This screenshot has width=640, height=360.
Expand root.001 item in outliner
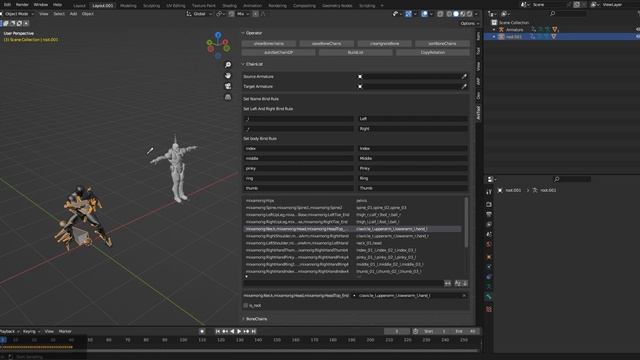(x=494, y=37)
